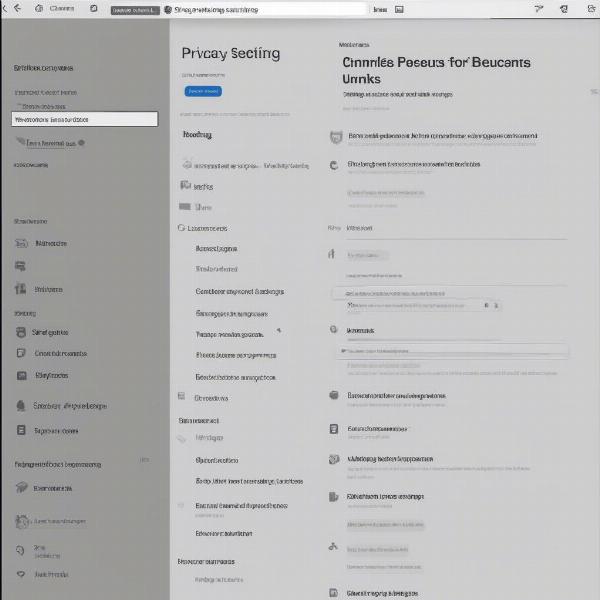
Task: Click the shield-like icon in left sidebar
Action: pyautogui.click(x=21, y=332)
